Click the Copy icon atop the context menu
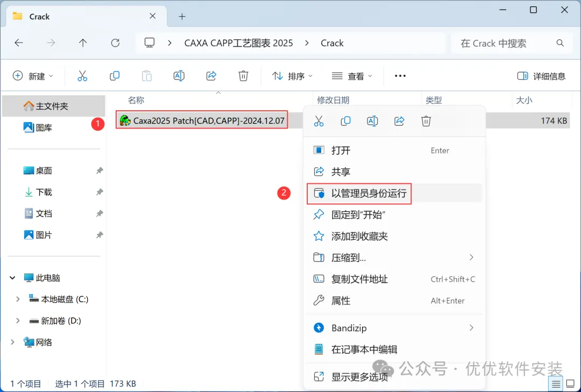This screenshot has width=581, height=392. (x=345, y=121)
